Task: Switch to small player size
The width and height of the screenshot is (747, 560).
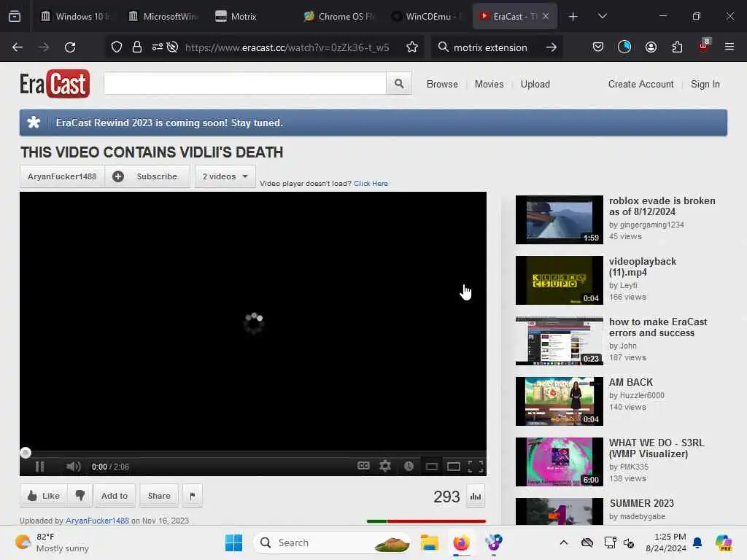Action: click(432, 467)
